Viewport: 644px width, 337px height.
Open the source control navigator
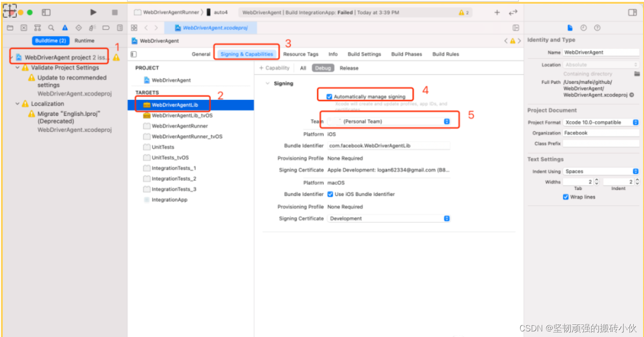pos(24,28)
